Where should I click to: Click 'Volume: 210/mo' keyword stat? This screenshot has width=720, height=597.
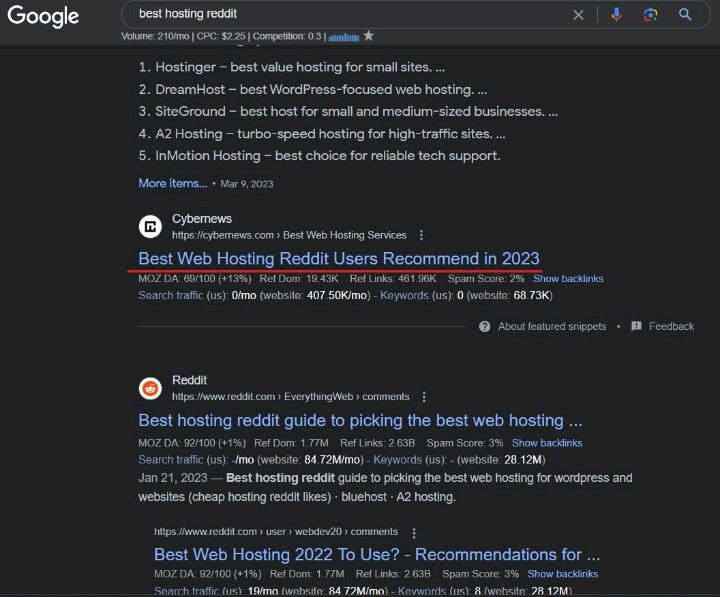point(155,36)
